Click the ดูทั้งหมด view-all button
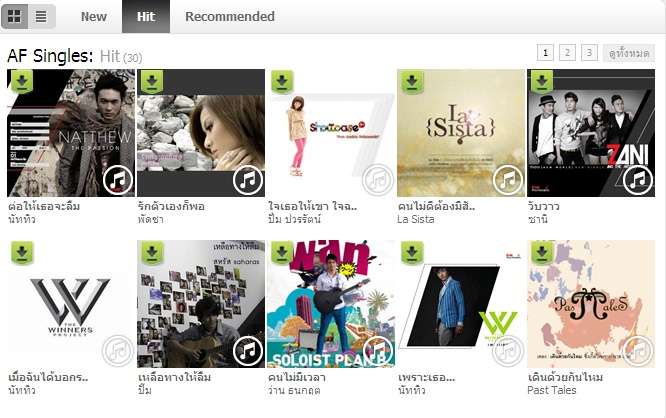The width and height of the screenshot is (666, 418). 629,53
